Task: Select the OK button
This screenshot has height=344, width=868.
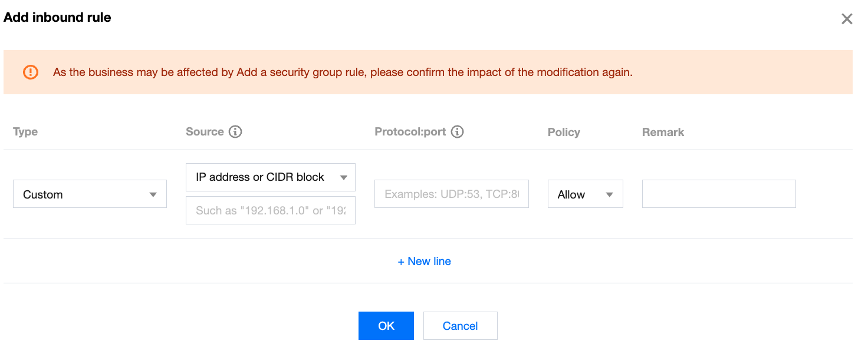Action: pos(386,325)
